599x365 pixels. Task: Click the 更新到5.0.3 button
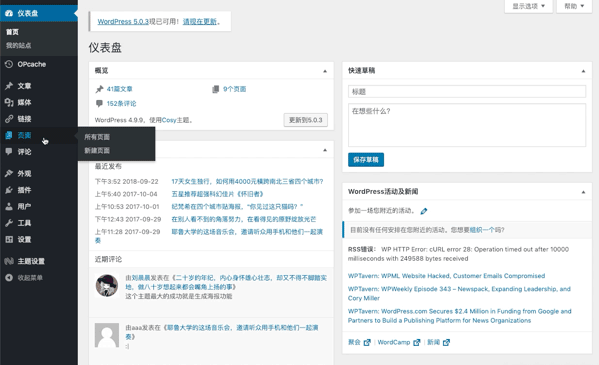tap(306, 120)
